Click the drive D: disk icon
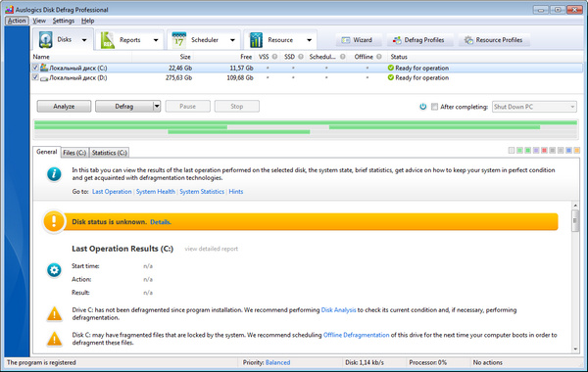588x372 pixels. 44,78
